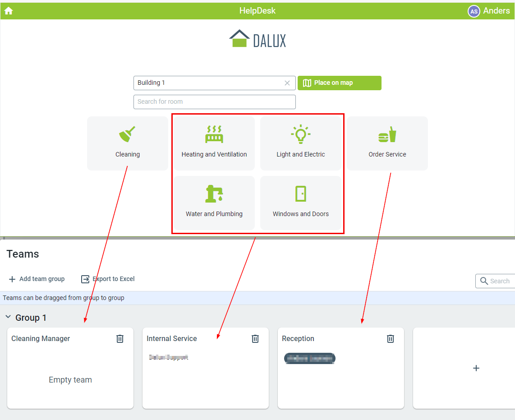
Task: Choose the Heating and Ventilation radiator icon
Action: click(214, 134)
